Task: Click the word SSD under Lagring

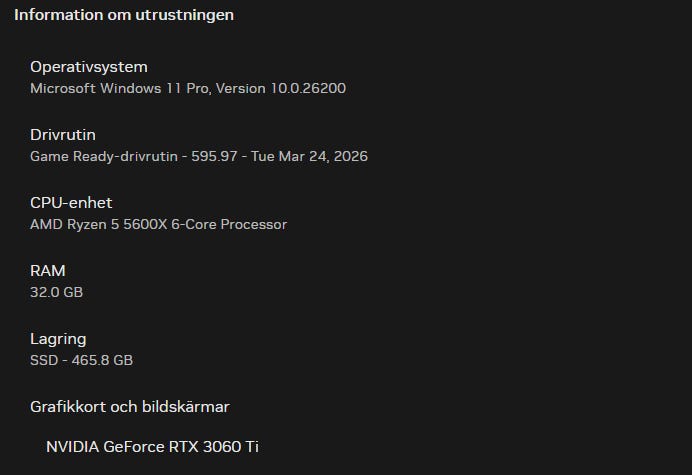Action: pos(44,360)
